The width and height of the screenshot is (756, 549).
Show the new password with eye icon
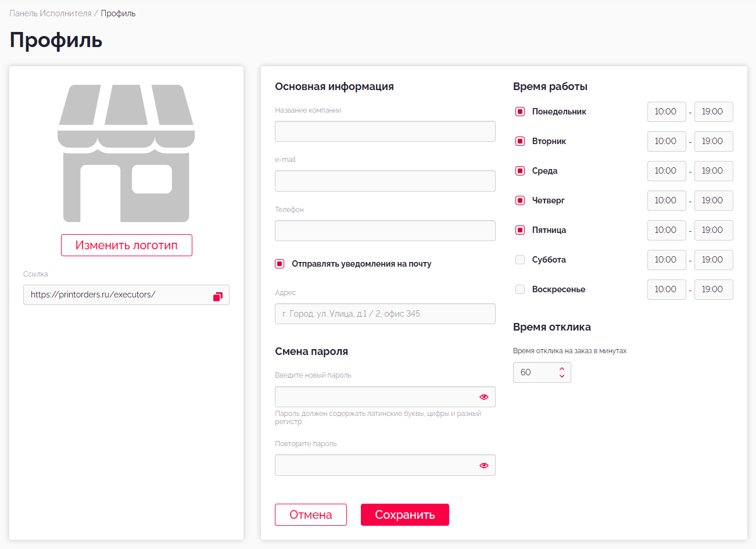(x=483, y=397)
